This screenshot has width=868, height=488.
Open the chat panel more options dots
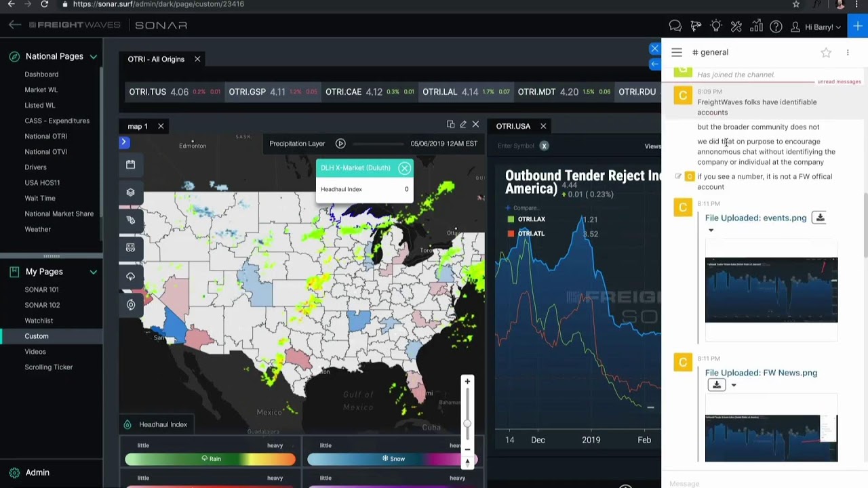click(848, 52)
